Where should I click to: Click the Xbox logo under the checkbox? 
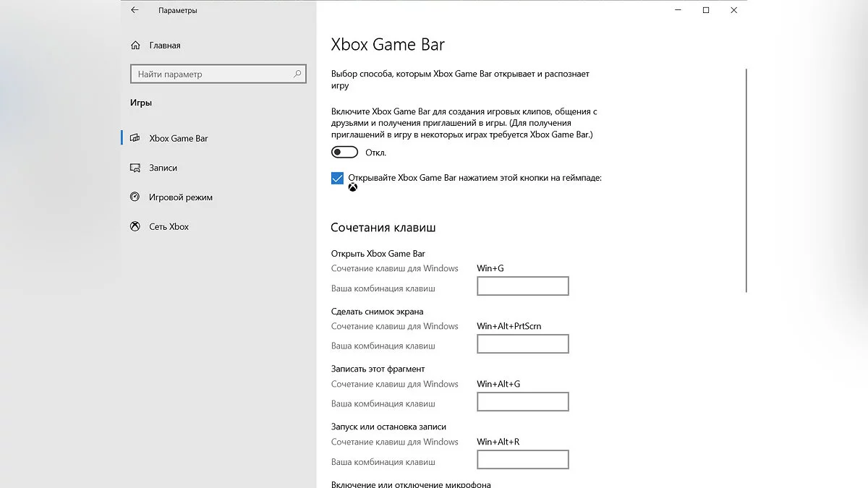pyautogui.click(x=353, y=188)
